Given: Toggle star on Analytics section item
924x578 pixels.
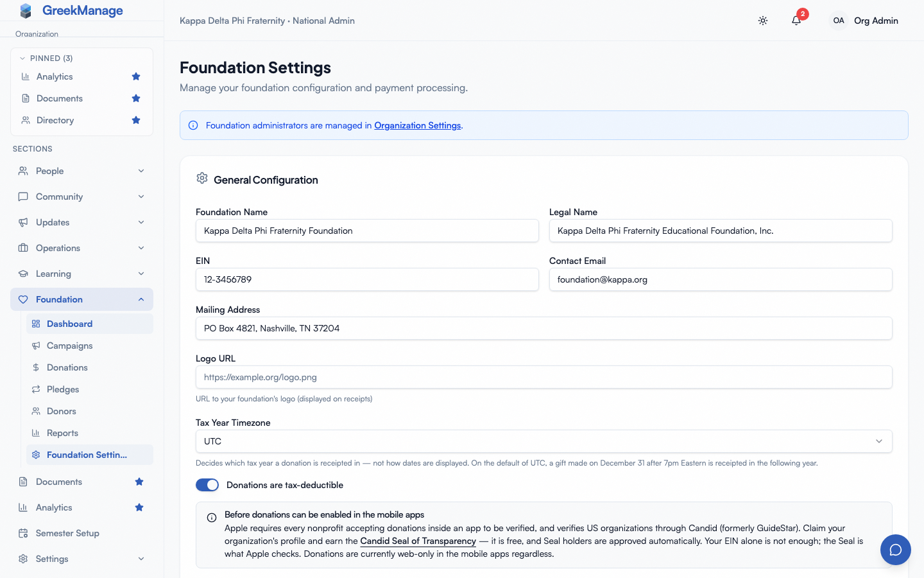Looking at the screenshot, I should click(x=139, y=507).
